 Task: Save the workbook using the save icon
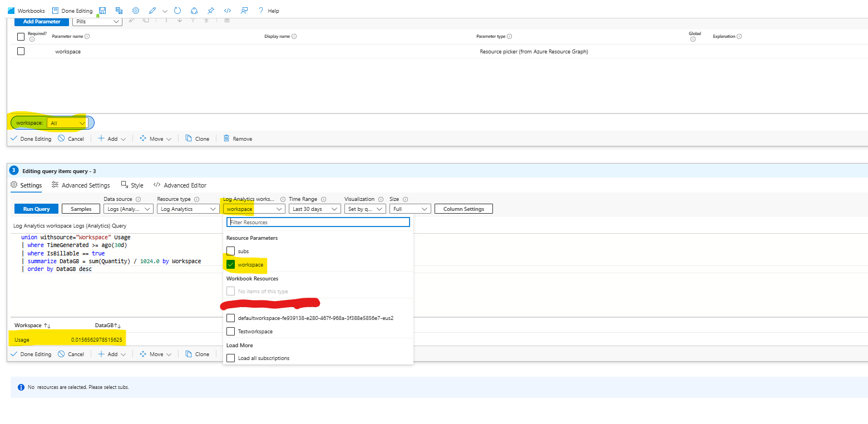pos(102,10)
